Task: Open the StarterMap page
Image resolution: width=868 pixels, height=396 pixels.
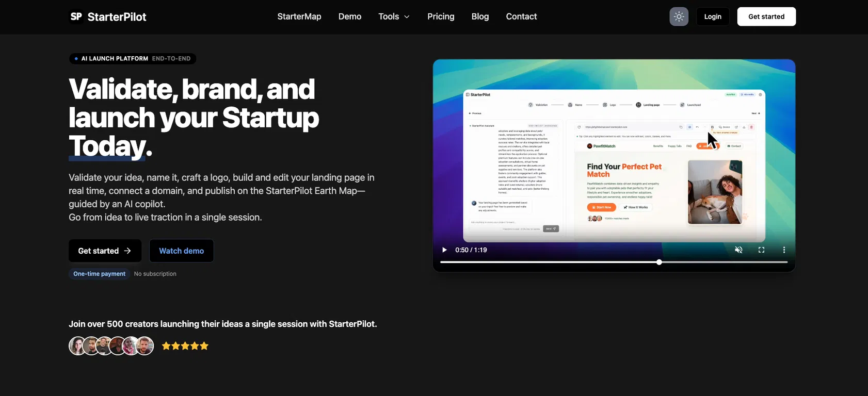Action: click(299, 16)
